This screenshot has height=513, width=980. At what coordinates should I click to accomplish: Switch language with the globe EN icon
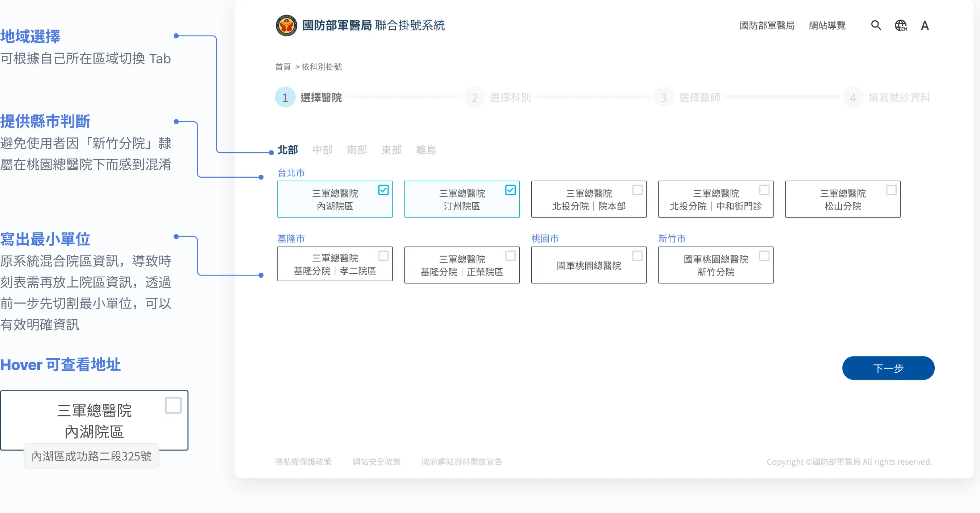901,25
